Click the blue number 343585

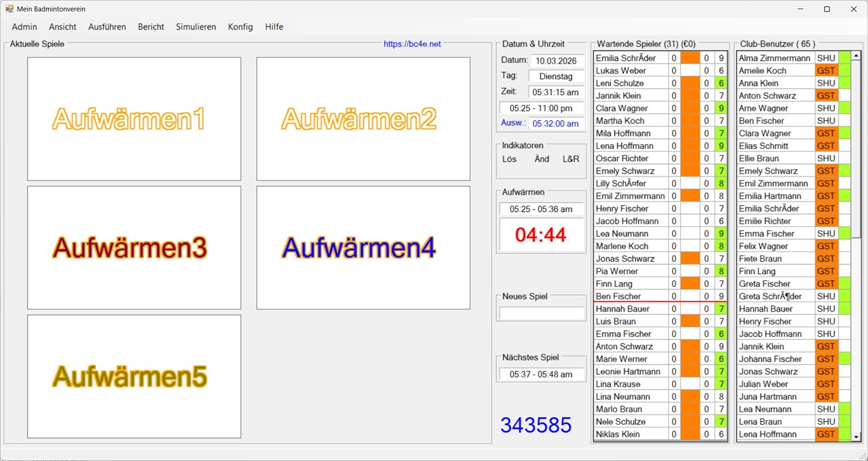(536, 425)
